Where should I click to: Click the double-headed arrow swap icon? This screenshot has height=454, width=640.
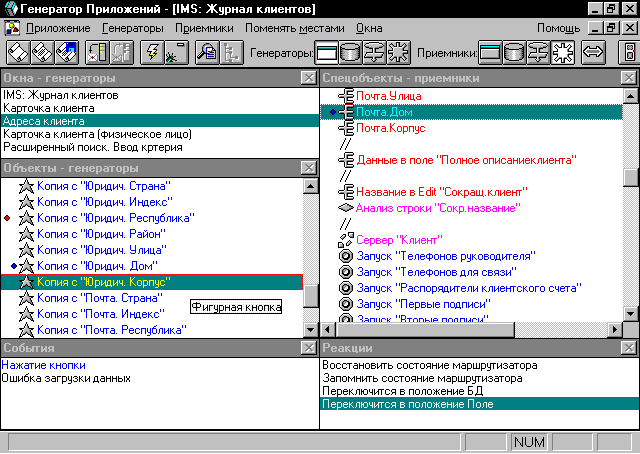point(593,52)
